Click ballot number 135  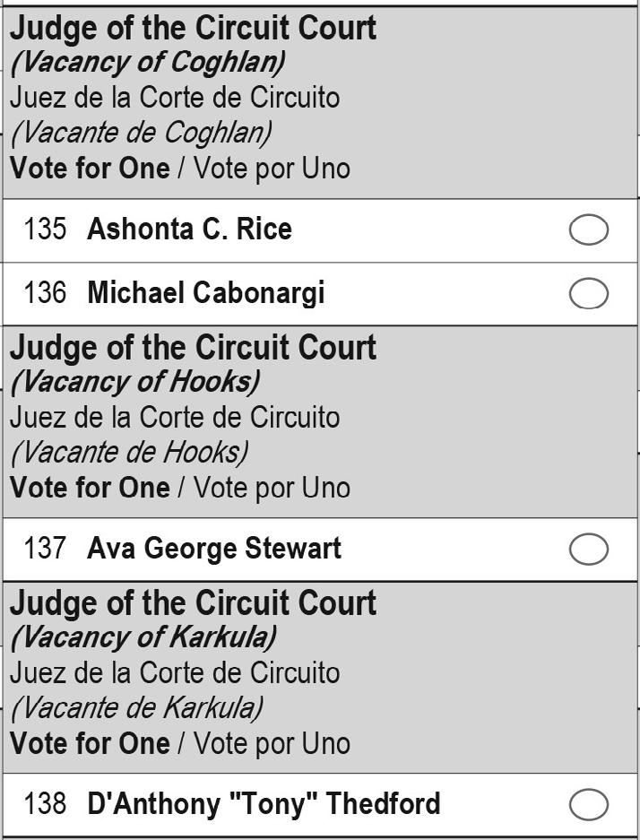[45, 229]
